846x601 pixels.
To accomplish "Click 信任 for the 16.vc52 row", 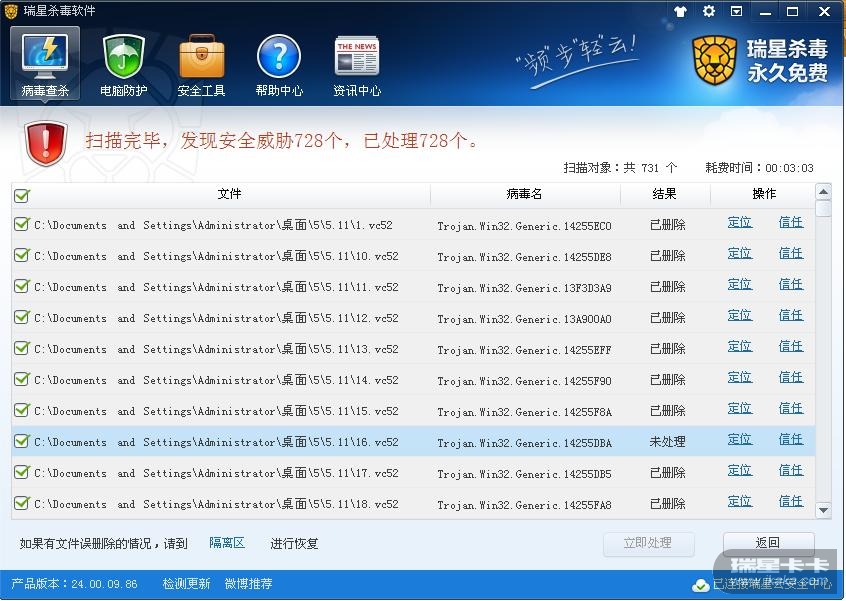I will 791,440.
